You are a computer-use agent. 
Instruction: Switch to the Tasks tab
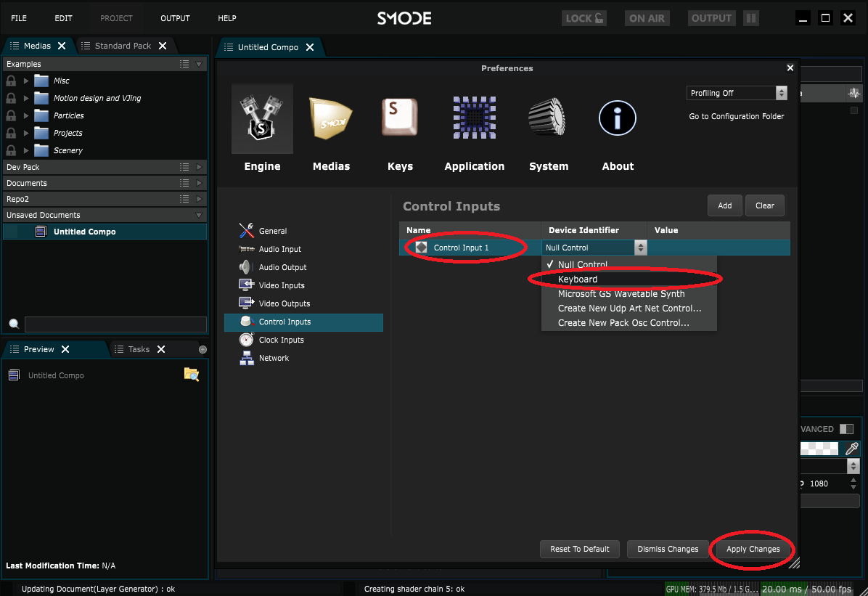[x=139, y=349]
